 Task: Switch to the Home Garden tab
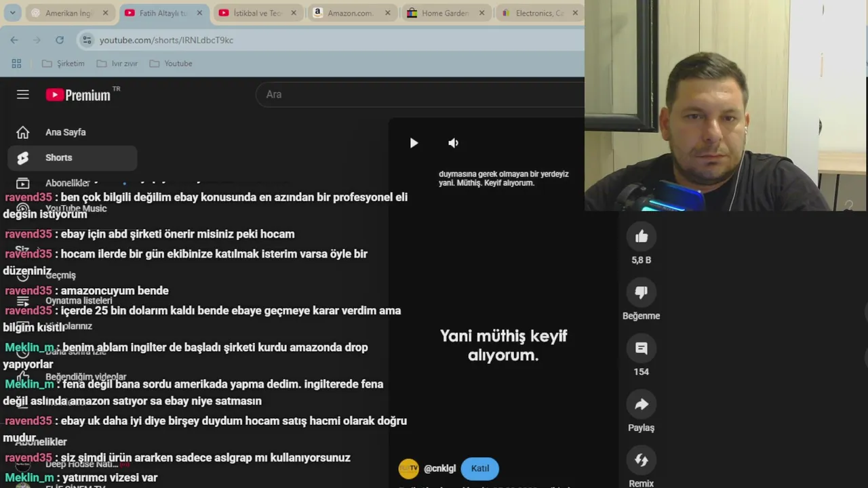[x=445, y=13]
